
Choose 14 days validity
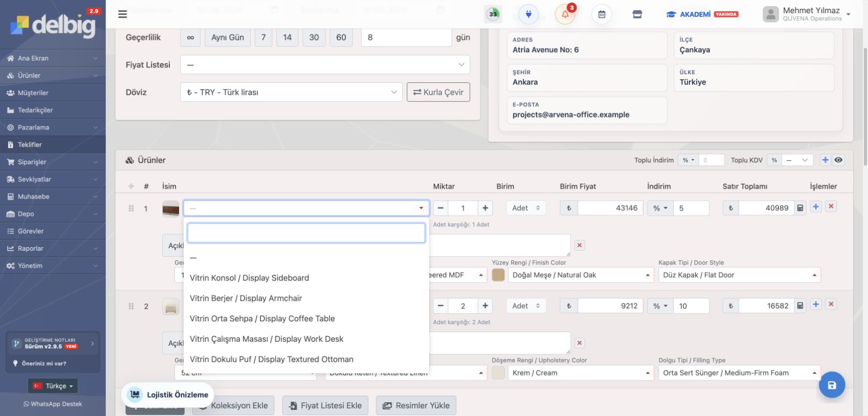click(287, 37)
